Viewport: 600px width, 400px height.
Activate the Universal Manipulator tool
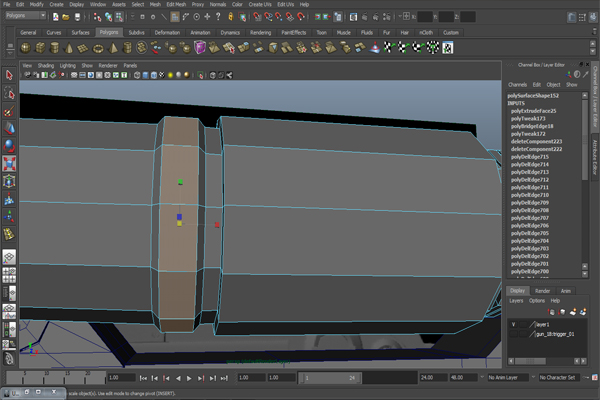point(9,181)
